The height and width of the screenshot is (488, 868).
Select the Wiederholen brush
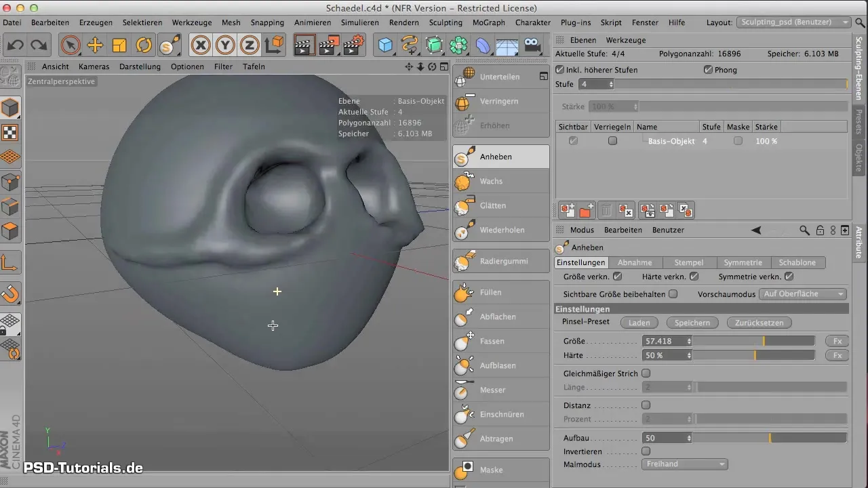[x=501, y=230]
